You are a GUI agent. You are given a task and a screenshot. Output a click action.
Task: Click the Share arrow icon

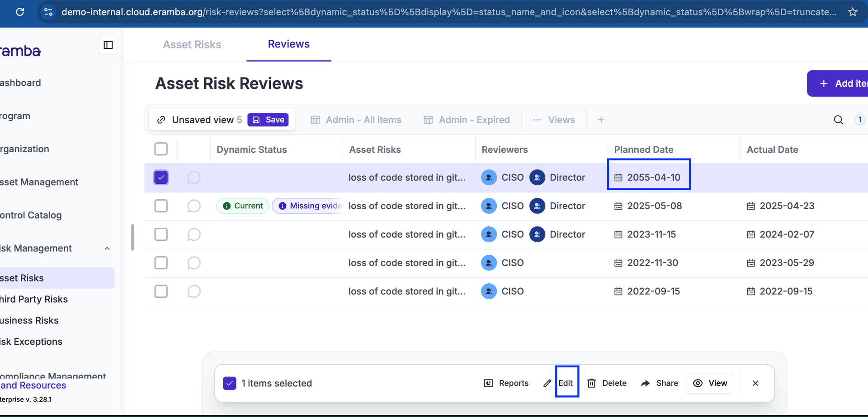(x=646, y=383)
